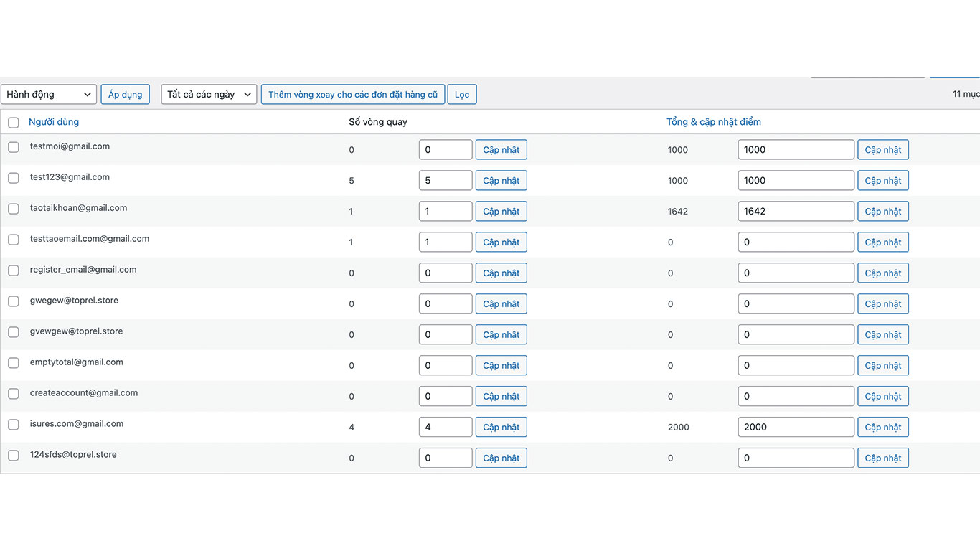
Task: Click "Cập nhật" points button for taotaikhoan@gmail.com
Action: click(883, 211)
